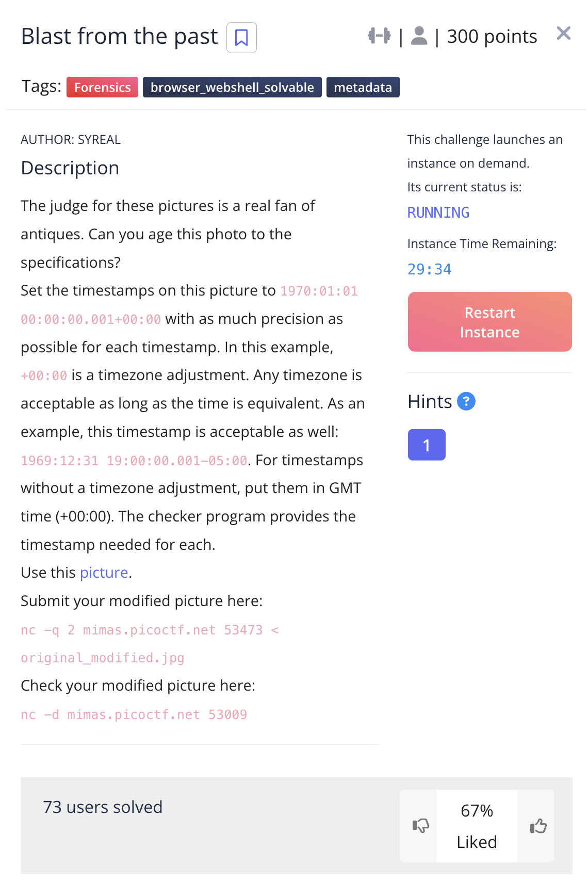588x881 pixels.
Task: Click the nc submit command text
Action: [150, 630]
